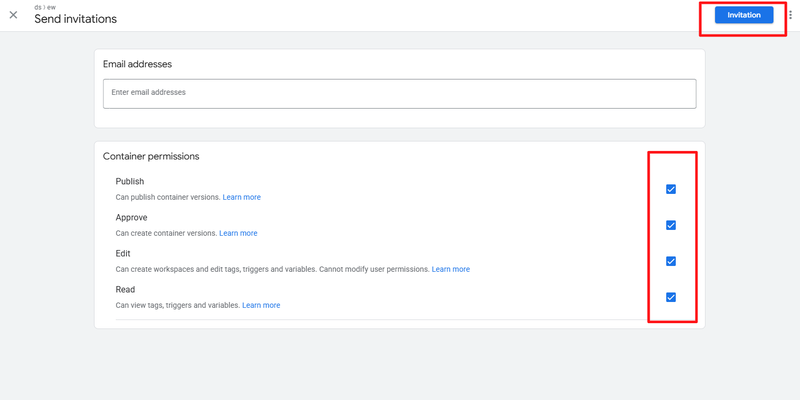Image resolution: width=800 pixels, height=400 pixels.
Task: Click the blue Invitation button
Action: point(743,15)
